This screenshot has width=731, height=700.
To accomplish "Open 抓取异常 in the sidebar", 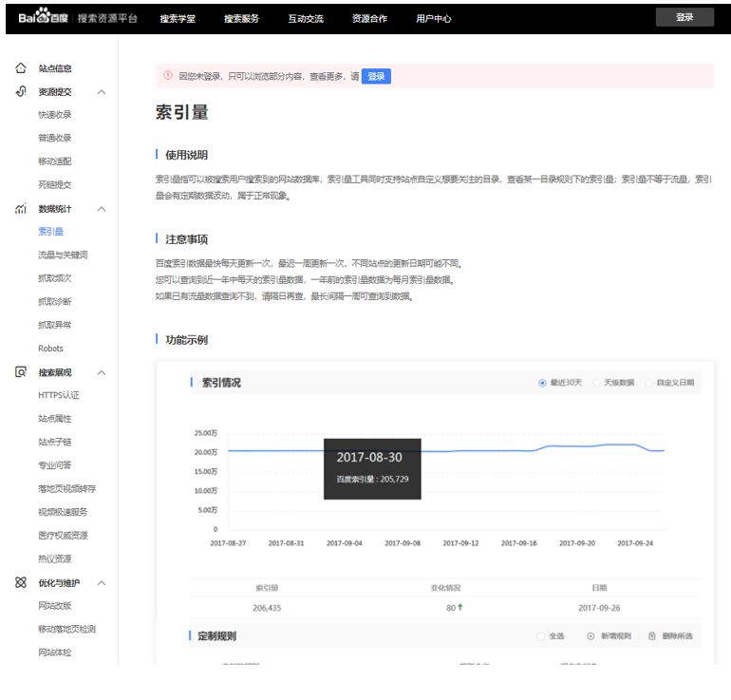I will click(x=55, y=325).
